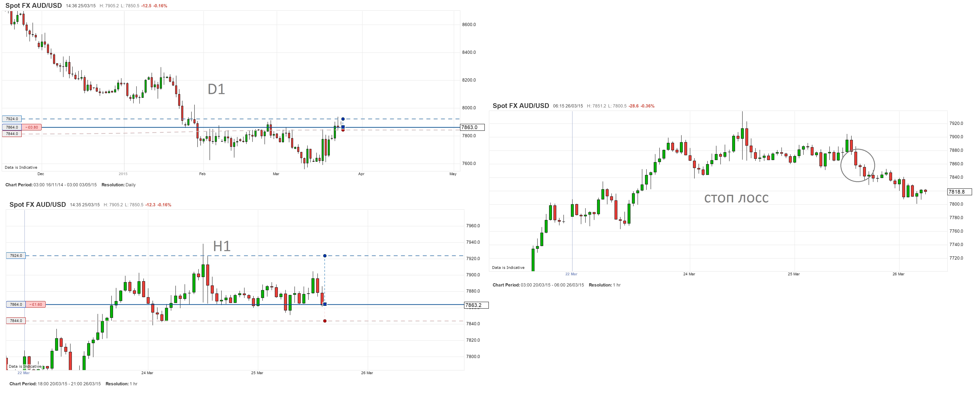980x398 pixels.
Task: Select the 7844.0 stop label on the 1 hr chart
Action: 16,321
